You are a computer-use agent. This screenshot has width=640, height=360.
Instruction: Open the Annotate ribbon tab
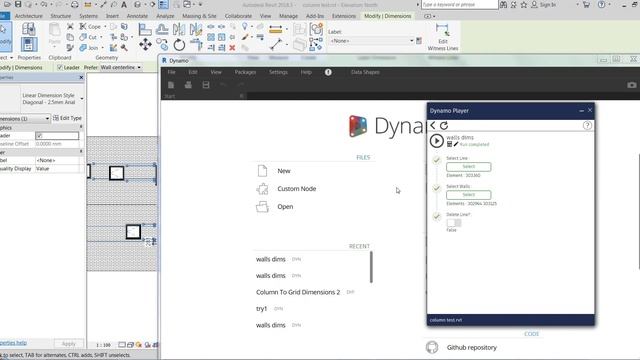pyautogui.click(x=137, y=16)
